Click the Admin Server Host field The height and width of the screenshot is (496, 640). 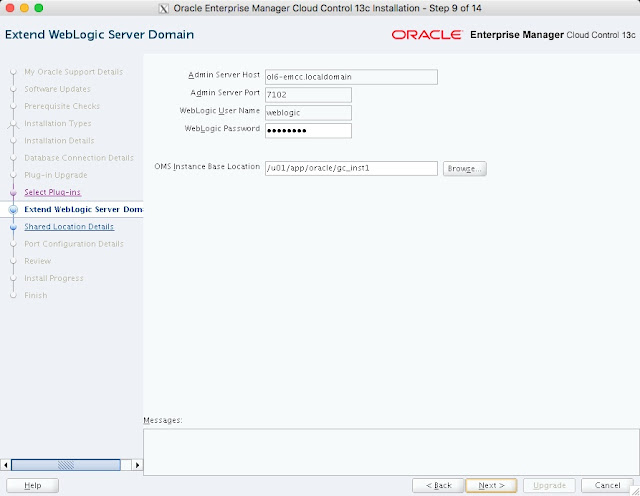pyautogui.click(x=351, y=77)
